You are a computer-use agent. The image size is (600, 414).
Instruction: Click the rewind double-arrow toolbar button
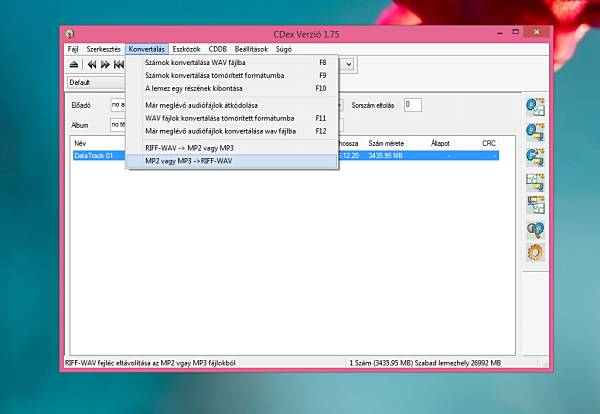click(92, 65)
